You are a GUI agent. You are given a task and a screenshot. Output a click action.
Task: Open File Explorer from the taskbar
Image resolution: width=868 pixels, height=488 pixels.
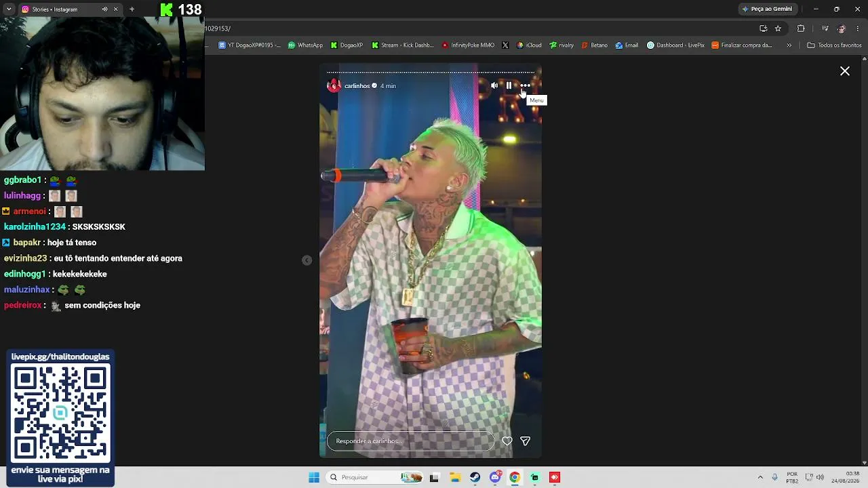coord(455,477)
